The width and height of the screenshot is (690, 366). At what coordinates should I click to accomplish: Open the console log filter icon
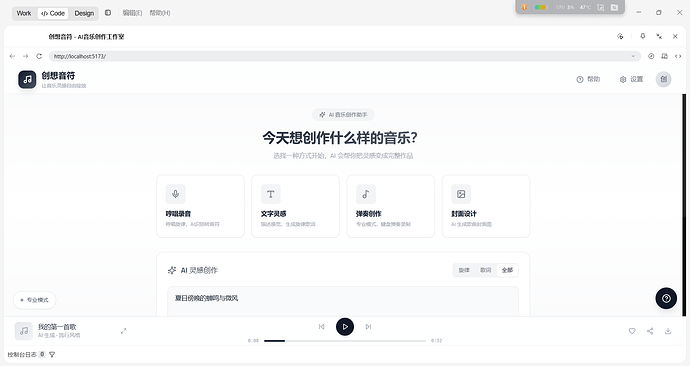52,354
